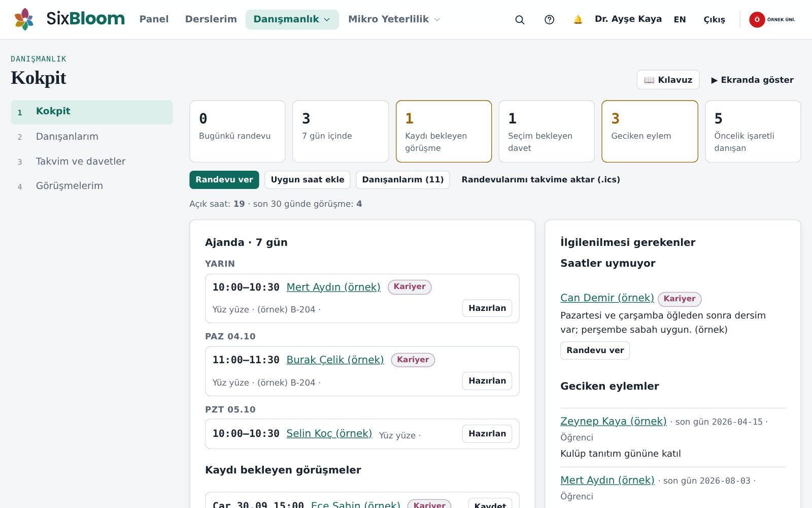Open Görüşmelerim in the sidebar
Screen dimensions: 812x508
[x=92, y=186]
